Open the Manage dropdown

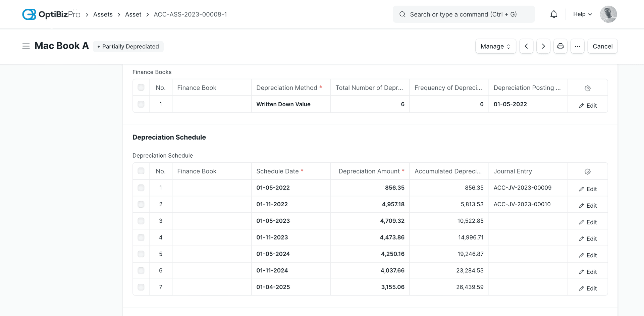(x=495, y=46)
